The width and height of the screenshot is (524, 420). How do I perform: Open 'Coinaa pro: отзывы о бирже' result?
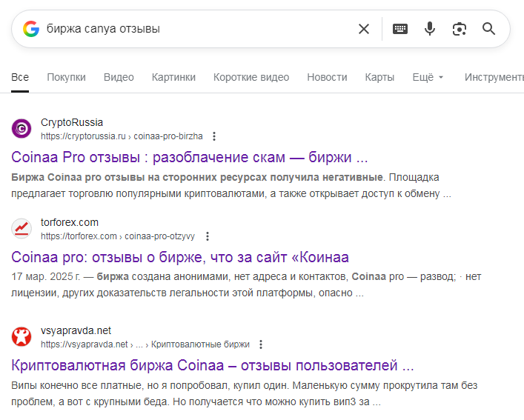coord(180,257)
